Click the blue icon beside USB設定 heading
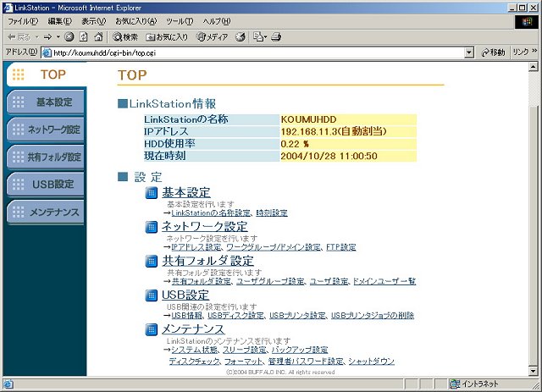This screenshot has height=392, width=542. [x=152, y=295]
